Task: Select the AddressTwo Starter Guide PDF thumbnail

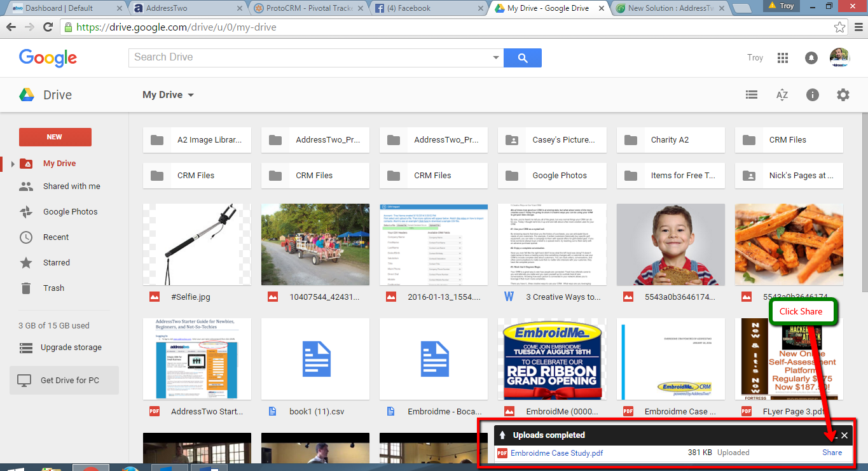Action: pyautogui.click(x=197, y=359)
